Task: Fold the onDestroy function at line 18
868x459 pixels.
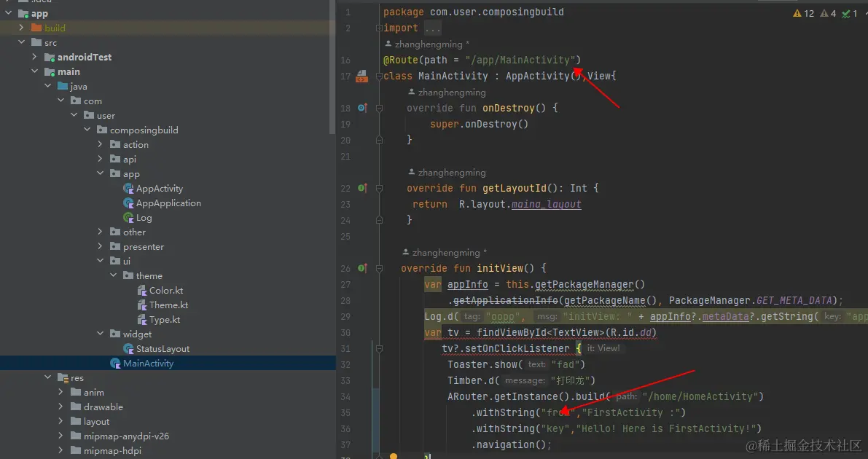Action: click(379, 108)
